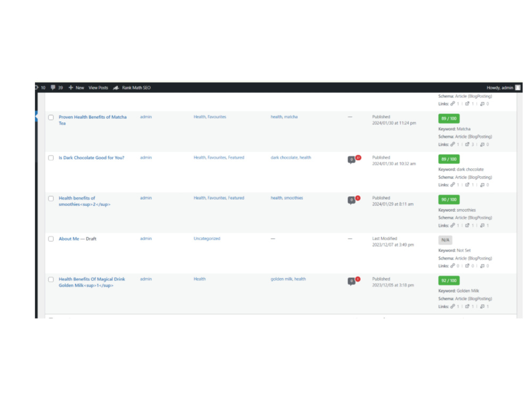The image size is (532, 399).
Task: Click date '2023/12/07 at 3:49 pm'
Action: (x=393, y=245)
